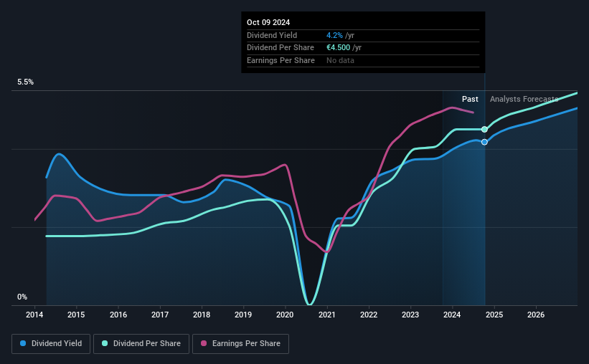This screenshot has height=364, width=589.
Task: Click the 'No data' earnings value in tooltip
Action: (x=340, y=60)
